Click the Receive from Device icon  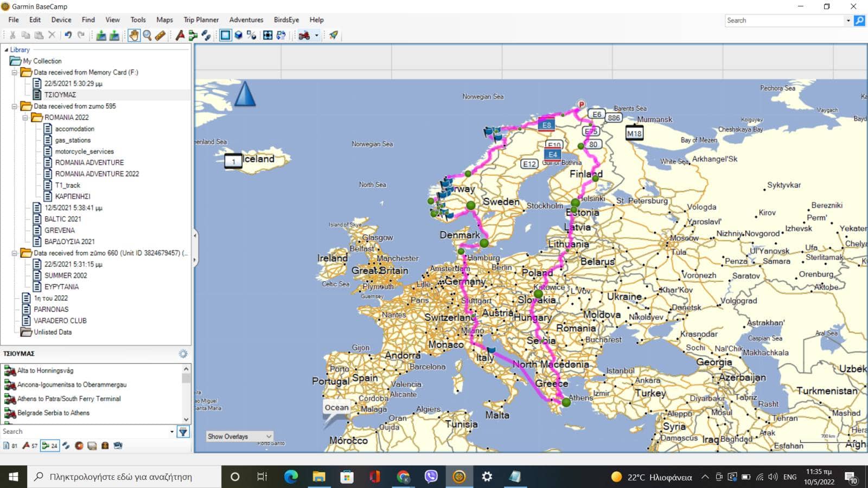114,35
